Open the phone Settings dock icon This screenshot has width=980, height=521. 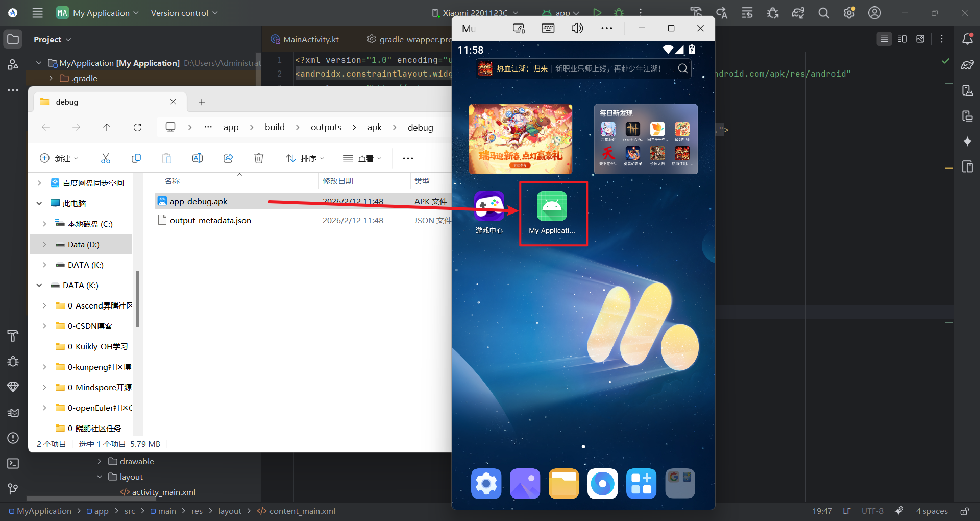coord(486,483)
